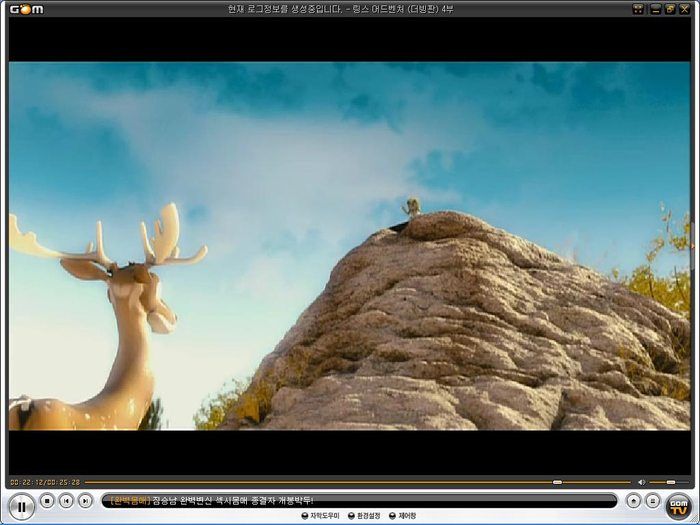This screenshot has height=525, width=700.
Task: Switch to the compact screen mode icon
Action: [638, 9]
